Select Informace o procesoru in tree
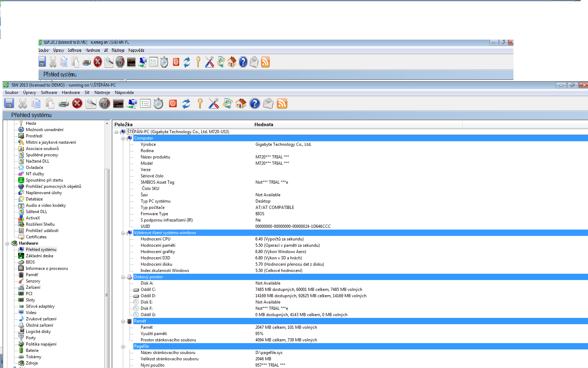 tap(47, 268)
